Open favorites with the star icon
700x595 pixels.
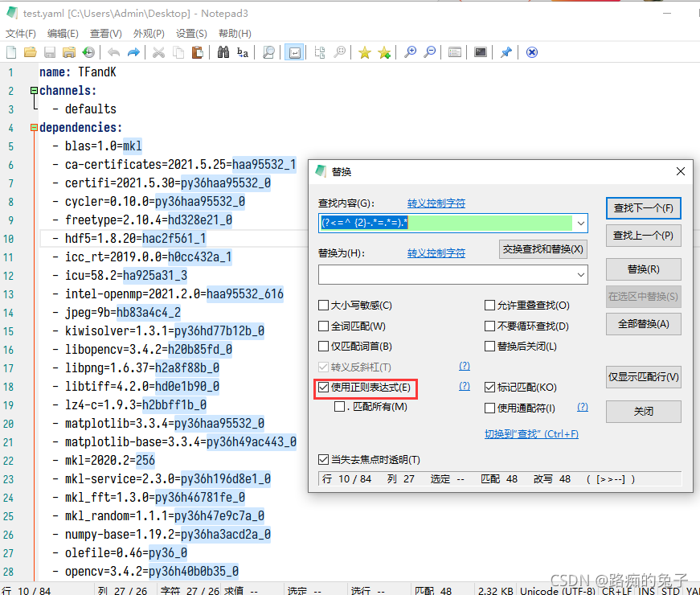pyautogui.click(x=365, y=52)
